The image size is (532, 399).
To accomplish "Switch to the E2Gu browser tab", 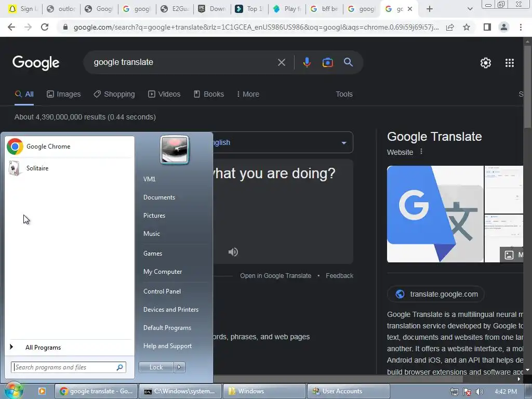I will (x=175, y=9).
